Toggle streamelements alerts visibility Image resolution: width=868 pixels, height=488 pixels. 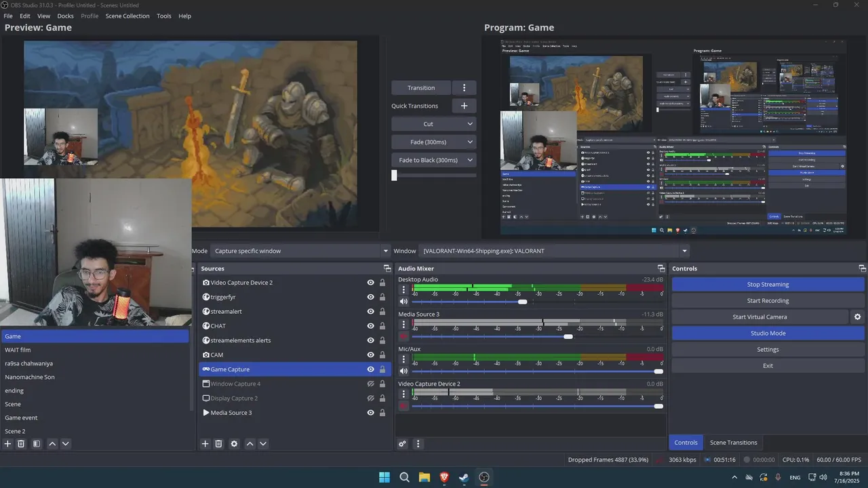click(370, 340)
